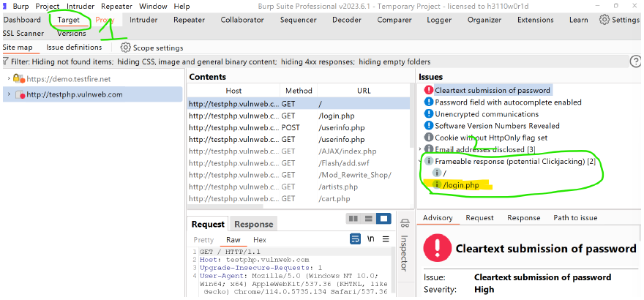Image resolution: width=644 pixels, height=300 pixels.
Task: Open the help question mark icon
Action: coord(635,61)
